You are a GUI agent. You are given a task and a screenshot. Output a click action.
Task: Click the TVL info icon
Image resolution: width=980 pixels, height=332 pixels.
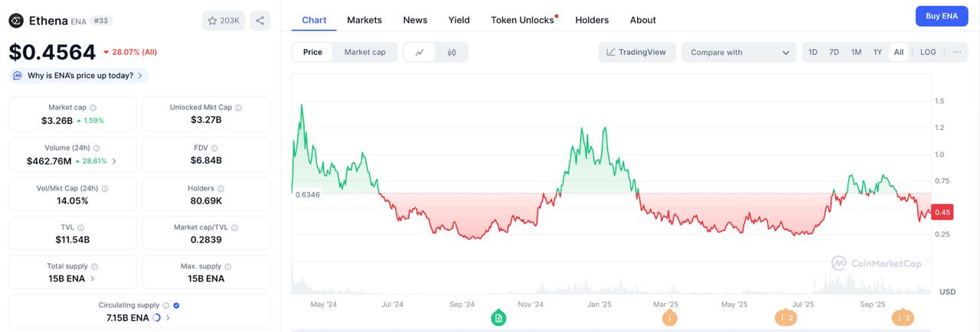point(80,228)
